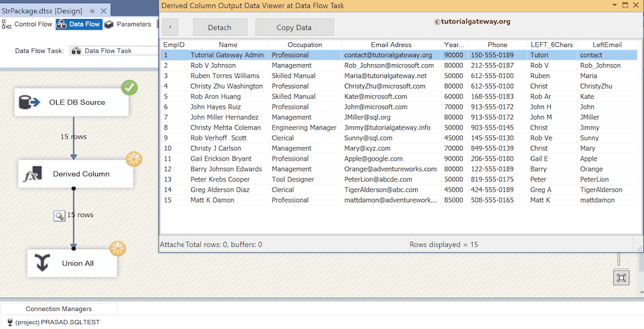Select the Matt K Damon name cell

coord(227,200)
